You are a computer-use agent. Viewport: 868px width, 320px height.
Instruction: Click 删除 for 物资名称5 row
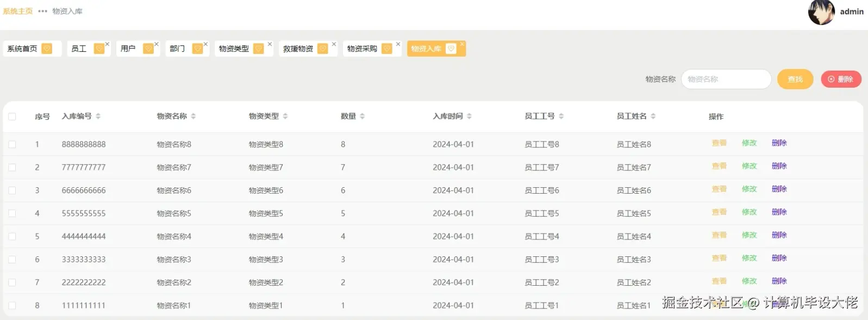coord(779,212)
